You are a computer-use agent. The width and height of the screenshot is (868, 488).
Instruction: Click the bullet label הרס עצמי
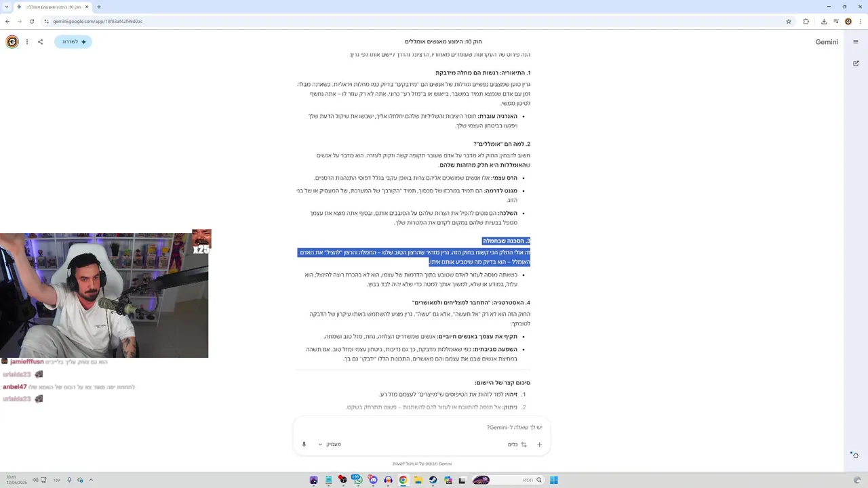click(504, 178)
